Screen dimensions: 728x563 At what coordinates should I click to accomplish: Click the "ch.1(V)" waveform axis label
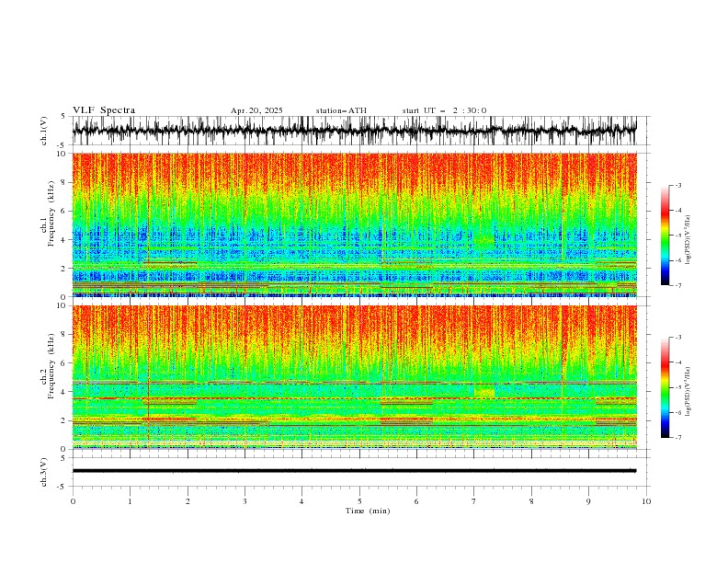(44, 131)
